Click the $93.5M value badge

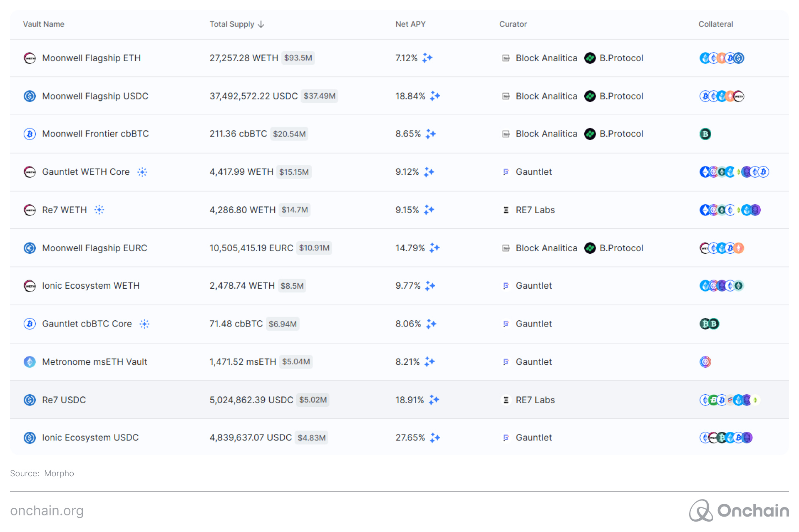(298, 58)
